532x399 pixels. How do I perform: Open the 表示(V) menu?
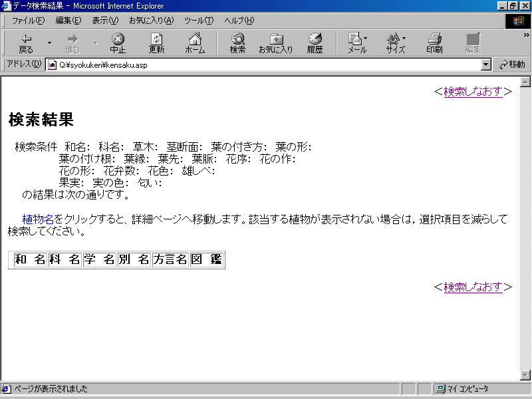pyautogui.click(x=105, y=21)
